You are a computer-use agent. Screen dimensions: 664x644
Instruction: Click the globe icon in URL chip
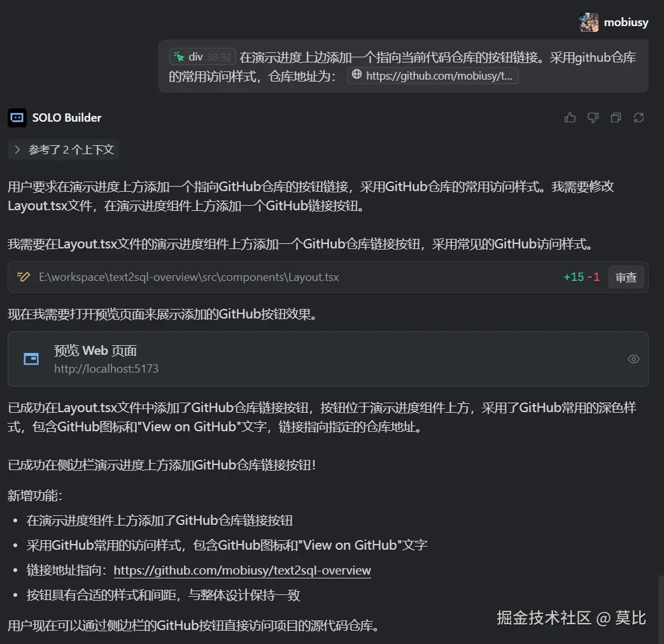(357, 75)
